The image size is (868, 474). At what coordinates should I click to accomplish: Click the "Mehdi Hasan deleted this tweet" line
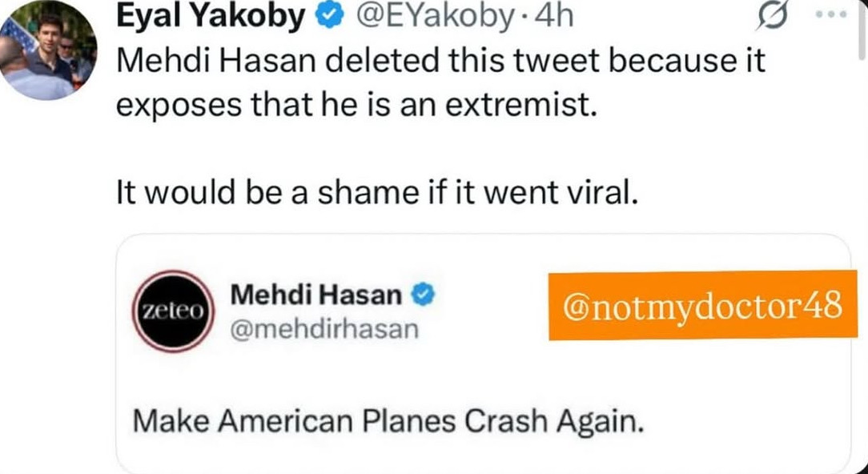click(x=441, y=61)
